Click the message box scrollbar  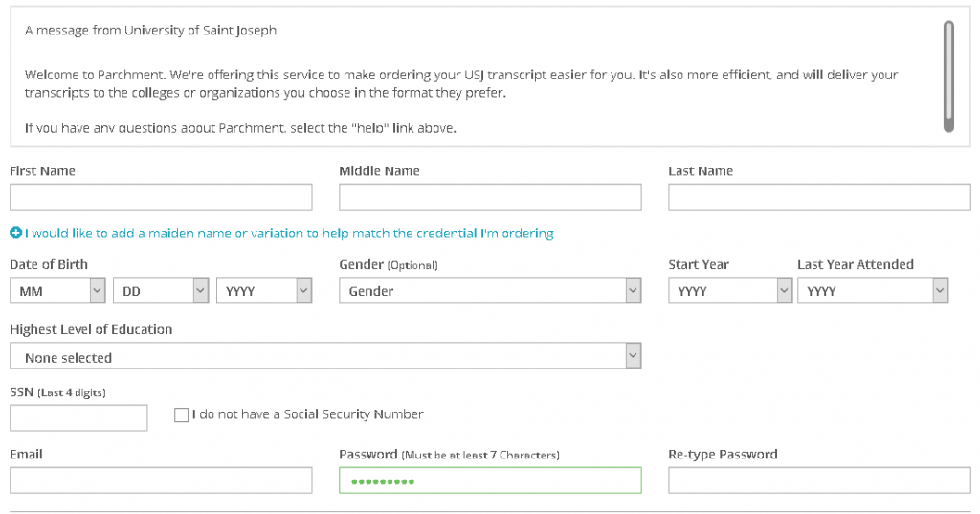pyautogui.click(x=948, y=77)
